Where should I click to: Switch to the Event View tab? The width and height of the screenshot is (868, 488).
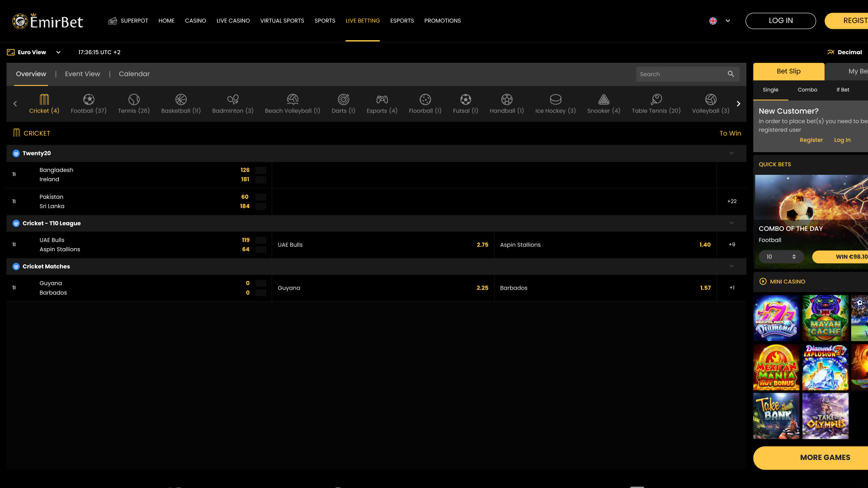(x=82, y=74)
